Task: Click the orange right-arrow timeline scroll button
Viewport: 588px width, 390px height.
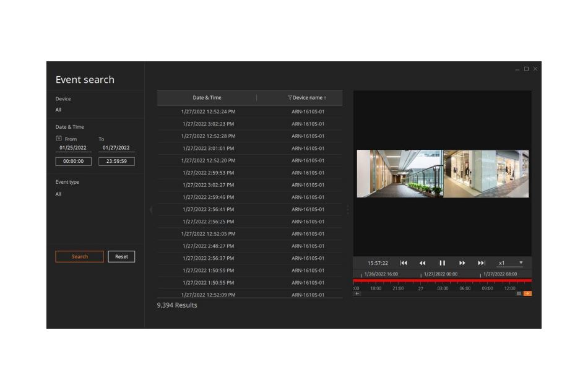Action: tap(527, 293)
